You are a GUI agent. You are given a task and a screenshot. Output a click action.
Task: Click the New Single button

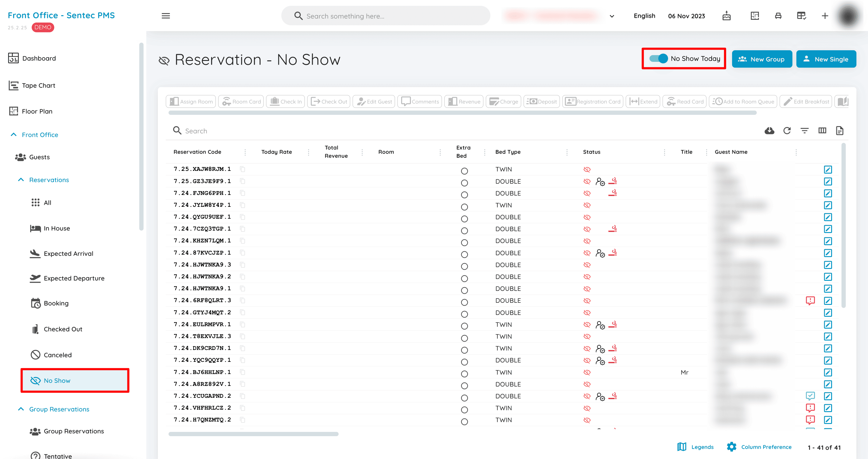click(x=826, y=59)
